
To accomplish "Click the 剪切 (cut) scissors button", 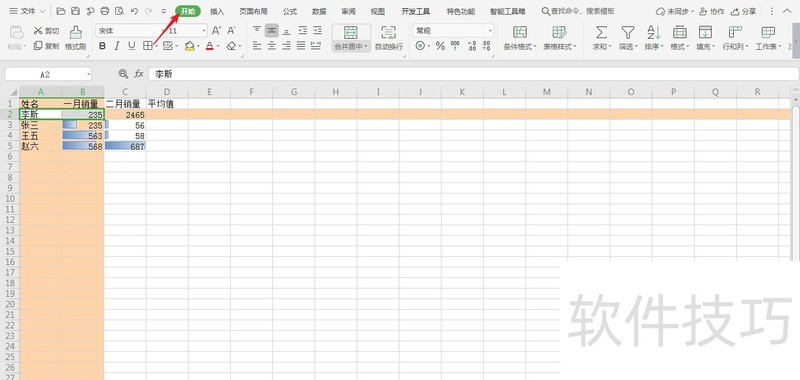I will pyautogui.click(x=46, y=31).
